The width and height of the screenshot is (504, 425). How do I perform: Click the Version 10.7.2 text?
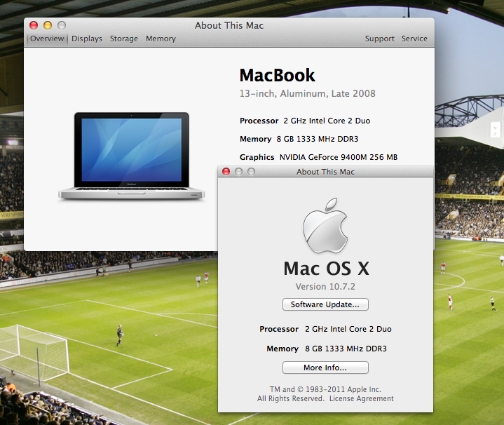point(325,286)
